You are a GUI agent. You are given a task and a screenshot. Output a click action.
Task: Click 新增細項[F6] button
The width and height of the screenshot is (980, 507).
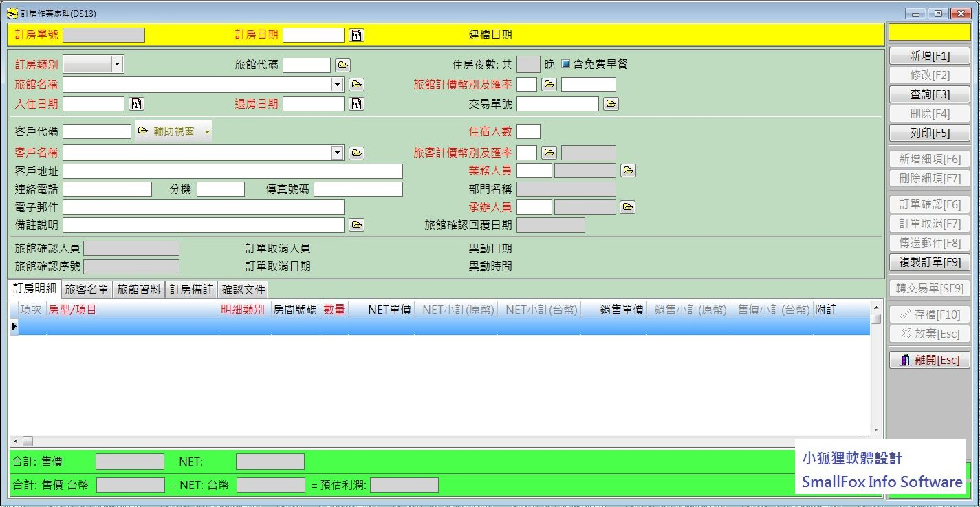tap(930, 159)
